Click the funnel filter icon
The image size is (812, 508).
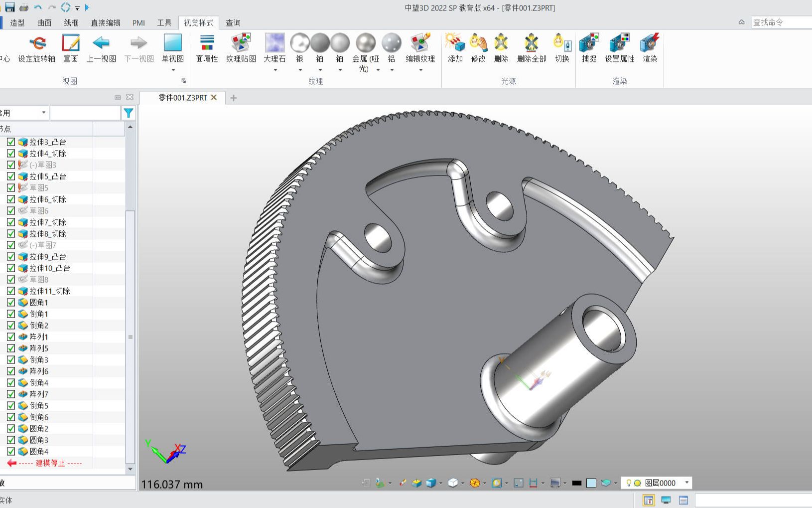(129, 113)
